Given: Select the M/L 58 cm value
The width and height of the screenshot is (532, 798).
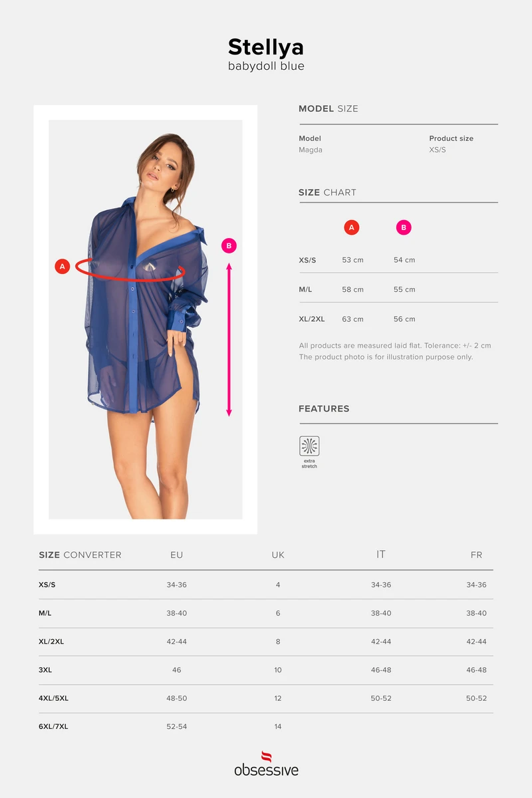Looking at the screenshot, I should [x=352, y=289].
